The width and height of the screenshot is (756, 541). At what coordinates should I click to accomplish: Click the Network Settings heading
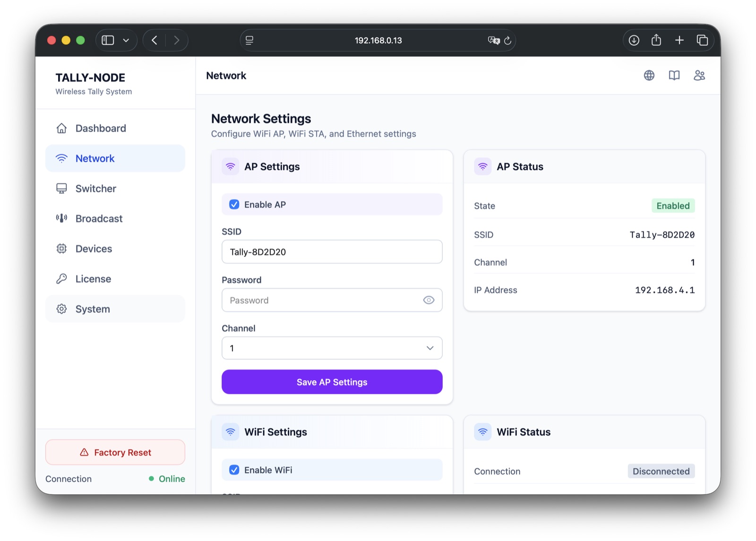(261, 119)
